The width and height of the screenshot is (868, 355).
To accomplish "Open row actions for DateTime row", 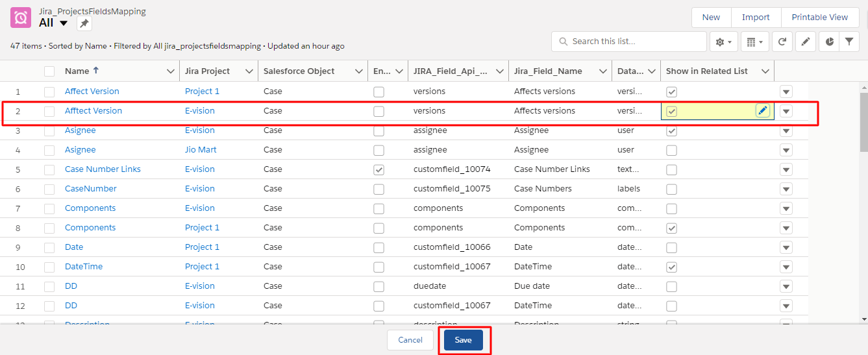I will 786,267.
